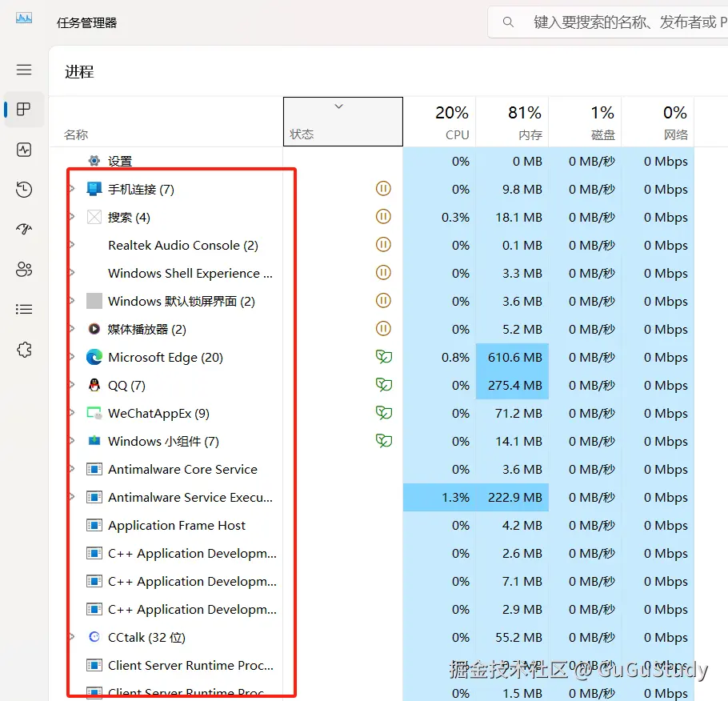The width and height of the screenshot is (728, 701).
Task: Click the 手机连接 app icon
Action: tap(94, 189)
